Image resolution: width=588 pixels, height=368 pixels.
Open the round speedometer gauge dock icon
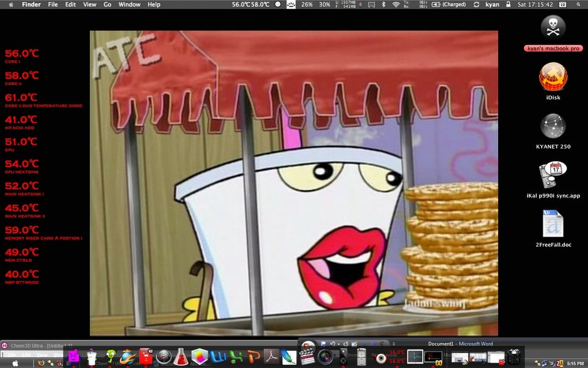[x=164, y=357]
